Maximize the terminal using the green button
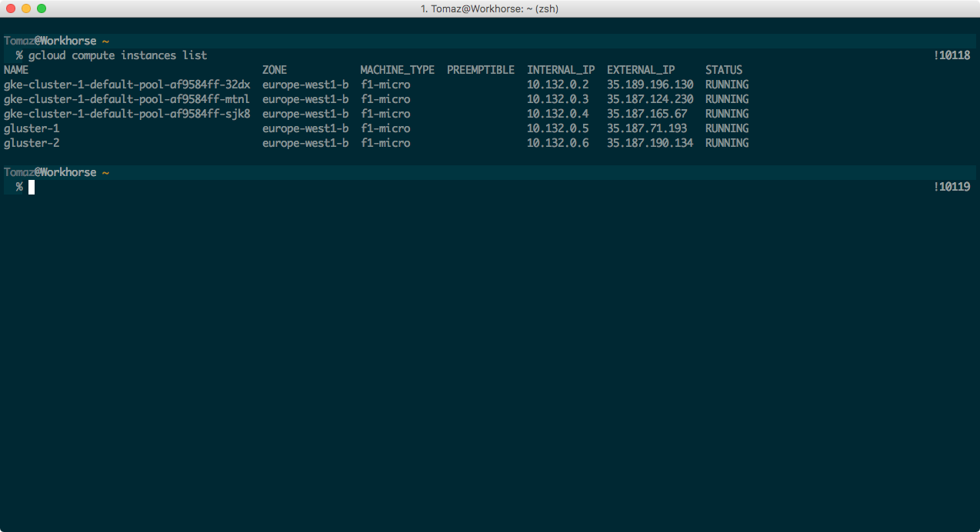 42,8
